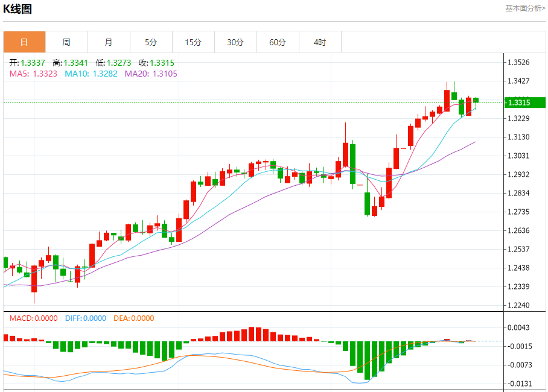Switch to the 5分 timeframe tab
The image size is (548, 392).
pos(151,42)
